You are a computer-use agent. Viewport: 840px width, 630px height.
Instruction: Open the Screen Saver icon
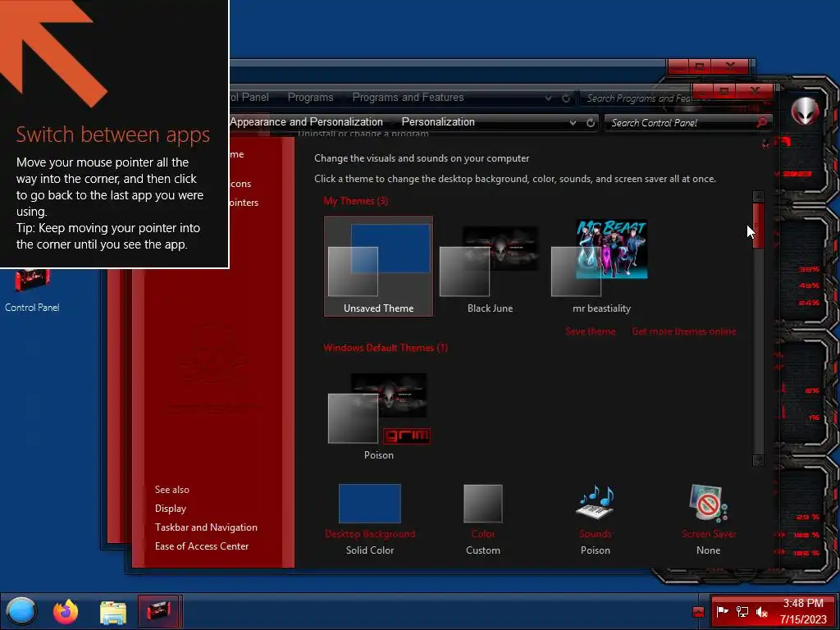(708, 503)
